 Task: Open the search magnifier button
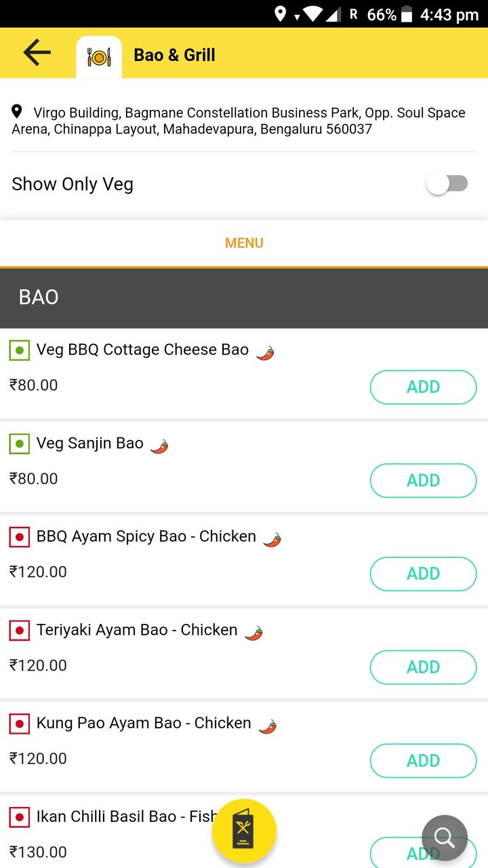tap(445, 838)
